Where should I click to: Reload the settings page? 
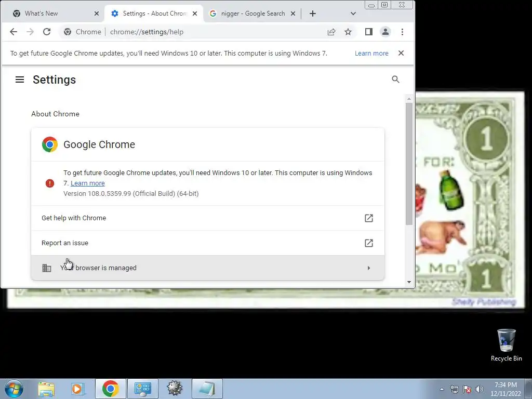coord(47,32)
